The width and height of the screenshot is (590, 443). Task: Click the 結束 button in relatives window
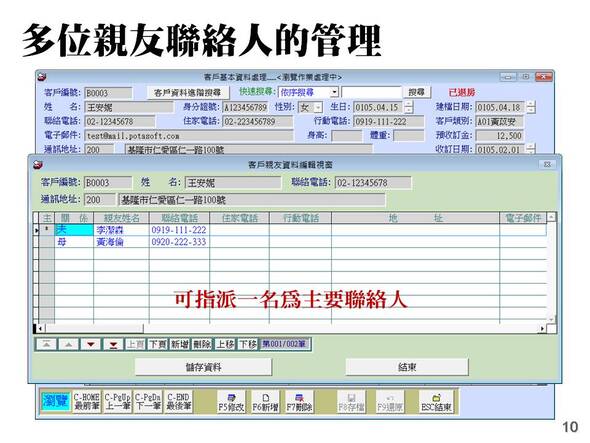point(407,367)
